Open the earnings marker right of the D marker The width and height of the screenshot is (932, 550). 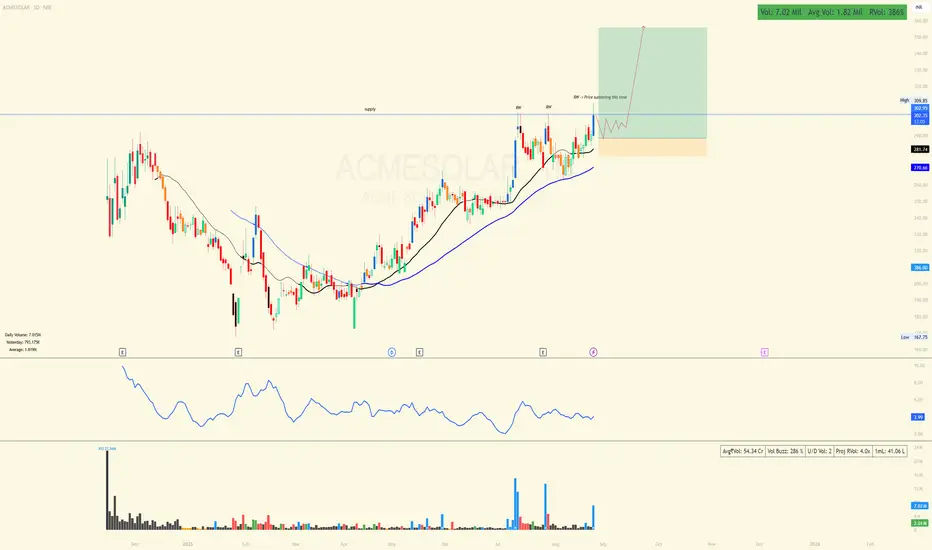[x=420, y=352]
